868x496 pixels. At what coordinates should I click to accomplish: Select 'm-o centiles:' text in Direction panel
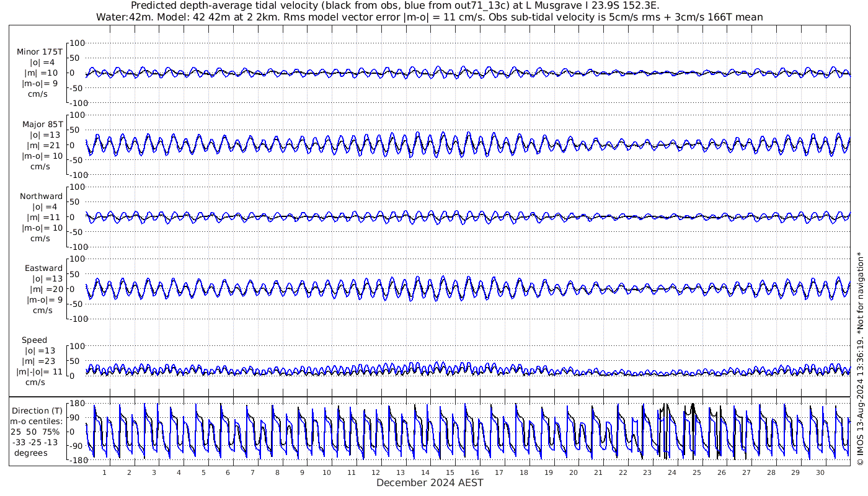[x=36, y=421]
